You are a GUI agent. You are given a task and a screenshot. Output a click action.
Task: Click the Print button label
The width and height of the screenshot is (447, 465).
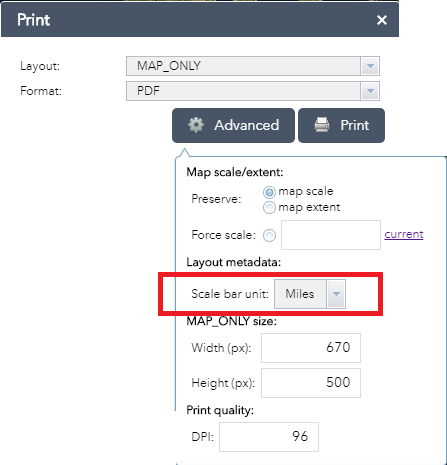pos(354,125)
